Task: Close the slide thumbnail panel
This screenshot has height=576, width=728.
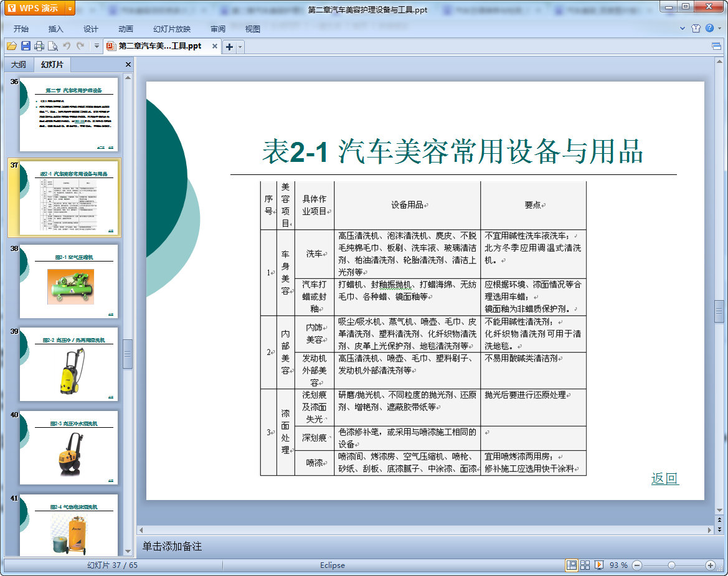Action: coord(128,65)
